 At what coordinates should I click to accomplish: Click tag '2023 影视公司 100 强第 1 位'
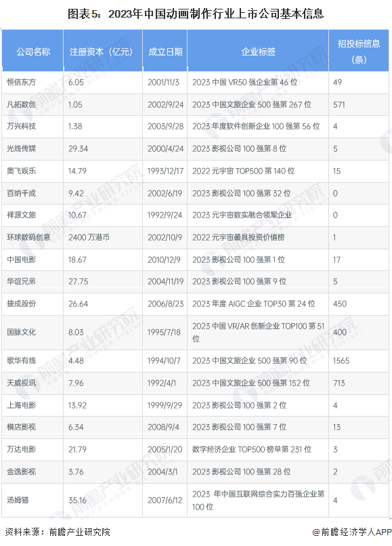pos(238,259)
